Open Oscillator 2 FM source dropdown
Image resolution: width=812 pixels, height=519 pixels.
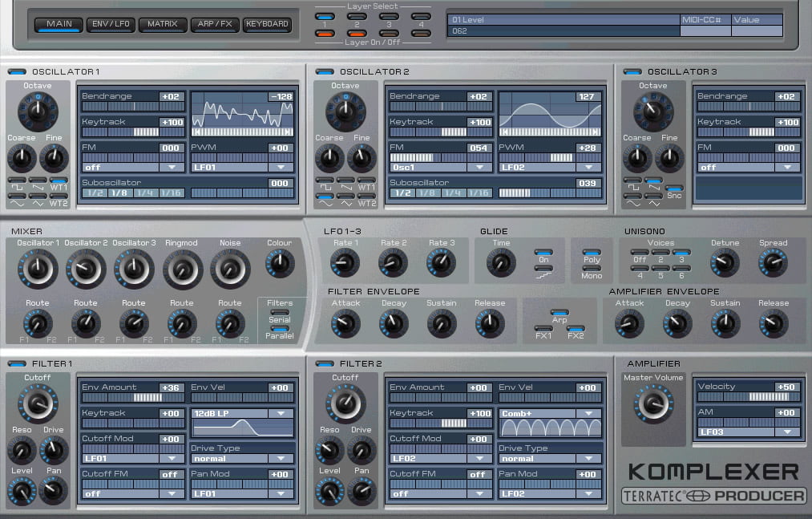(x=441, y=168)
